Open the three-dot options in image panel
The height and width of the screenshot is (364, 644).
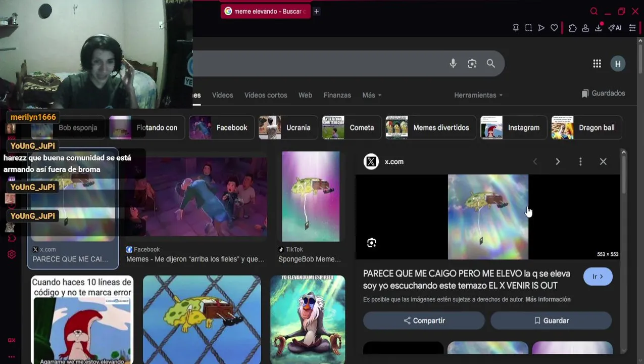[580, 161]
